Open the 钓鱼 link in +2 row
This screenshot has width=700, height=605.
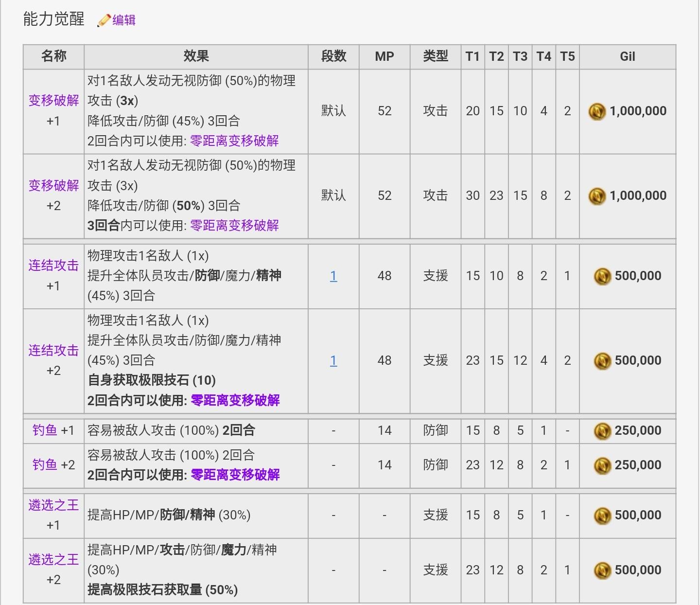click(x=45, y=465)
